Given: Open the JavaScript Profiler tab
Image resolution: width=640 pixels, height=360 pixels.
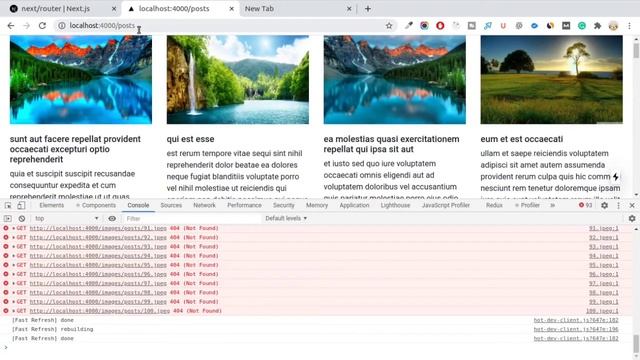Looking at the screenshot, I should [x=446, y=205].
